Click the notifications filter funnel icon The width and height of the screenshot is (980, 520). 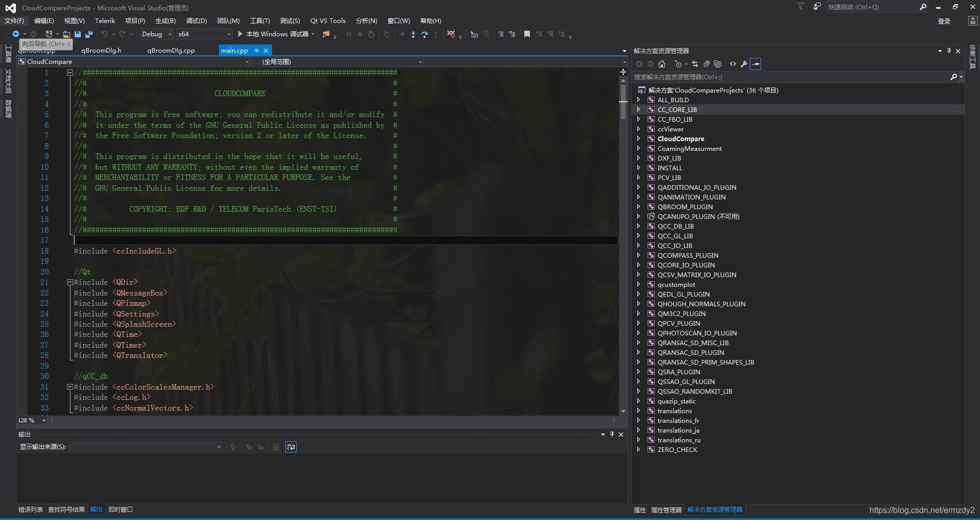click(801, 7)
